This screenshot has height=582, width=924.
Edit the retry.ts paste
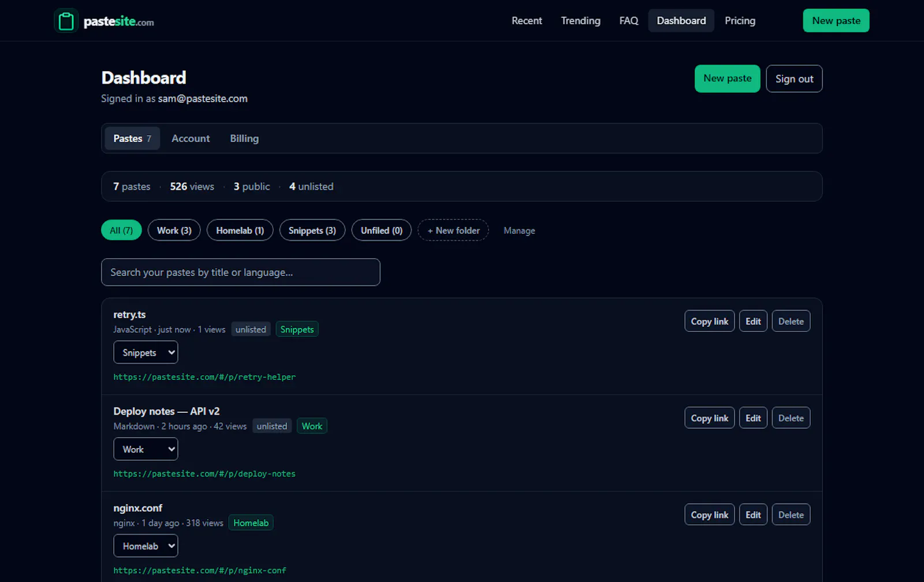point(753,321)
